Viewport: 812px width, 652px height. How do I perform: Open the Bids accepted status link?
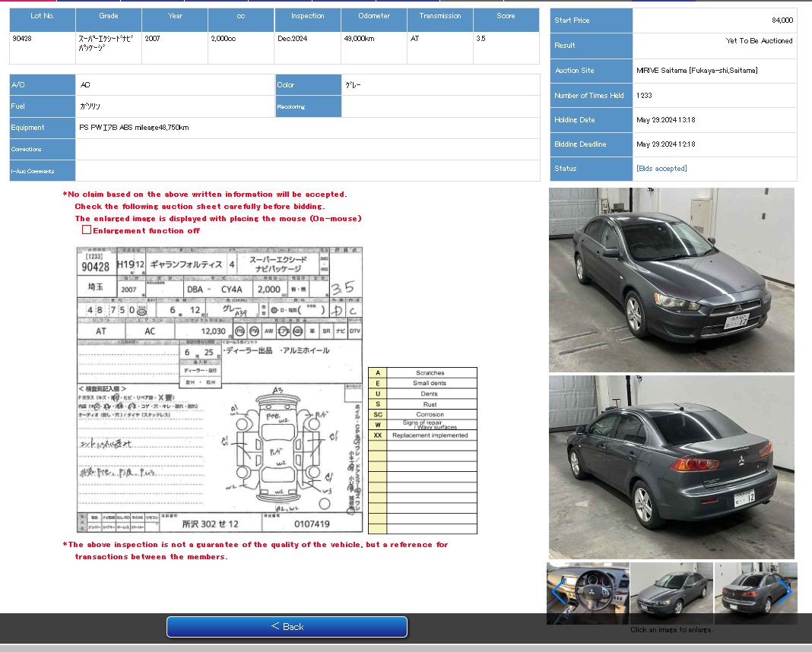point(661,169)
